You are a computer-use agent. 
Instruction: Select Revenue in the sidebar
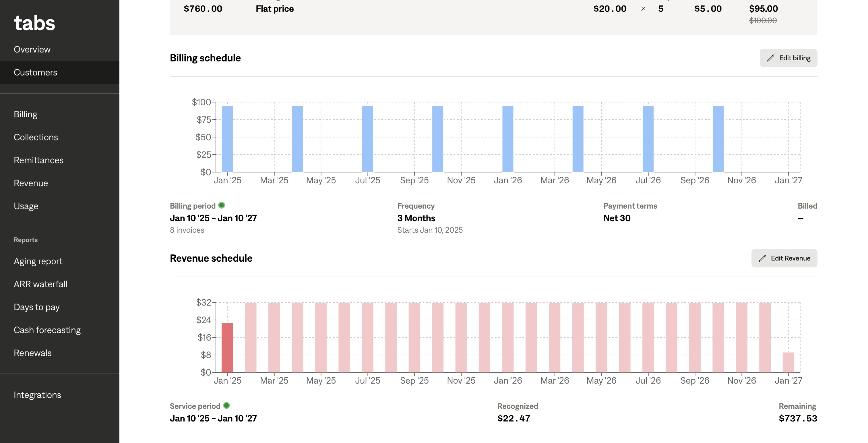pyautogui.click(x=31, y=183)
